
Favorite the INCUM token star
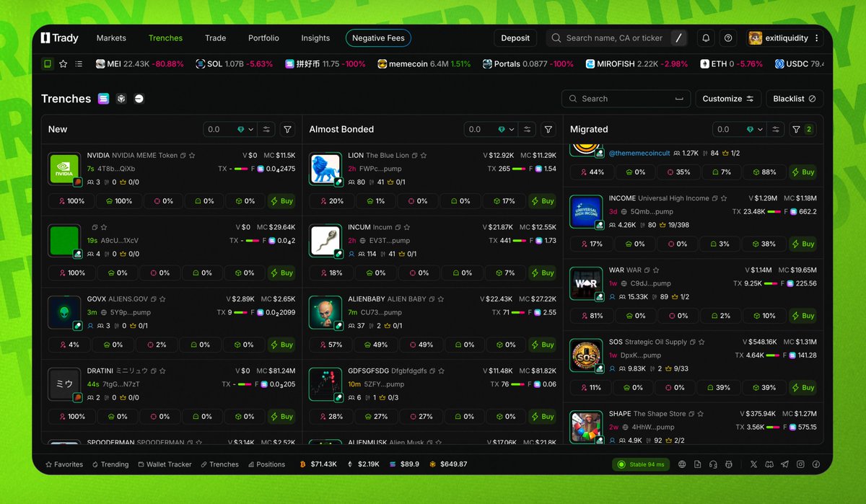point(407,227)
